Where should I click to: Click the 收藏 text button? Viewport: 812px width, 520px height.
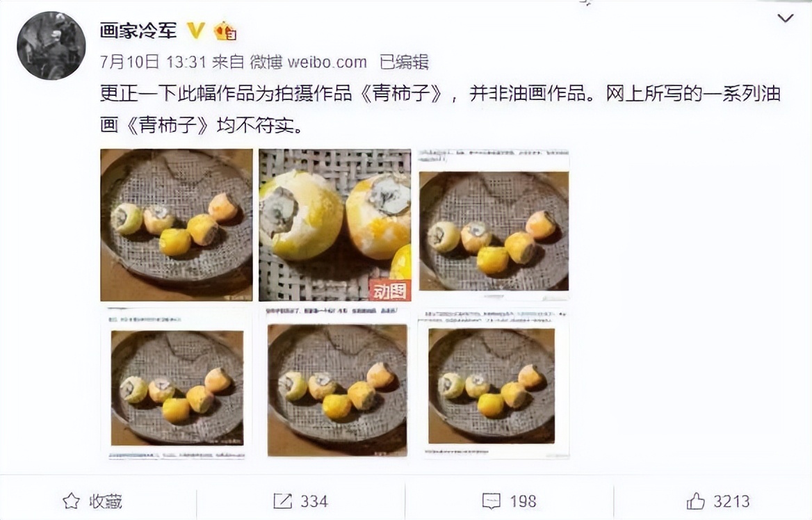tap(106, 501)
